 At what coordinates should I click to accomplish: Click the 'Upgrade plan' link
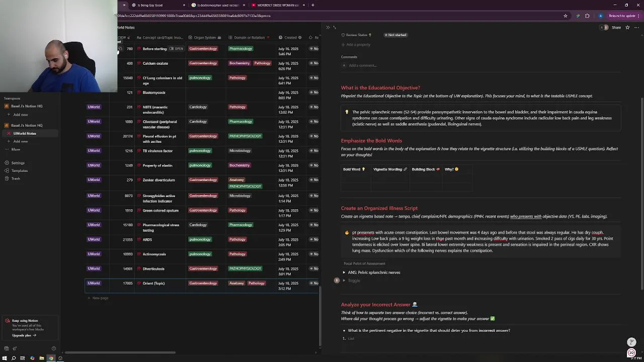point(23,335)
